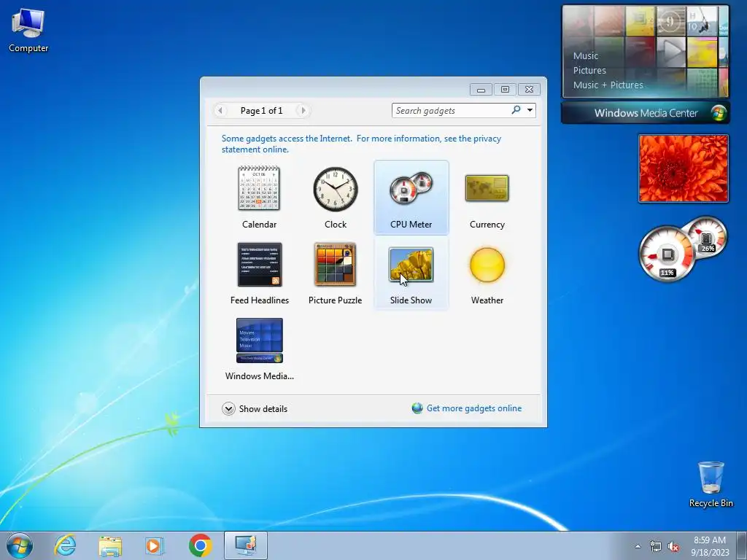Go to next gadget page
Viewport: 747px width, 560px height.
tap(303, 111)
